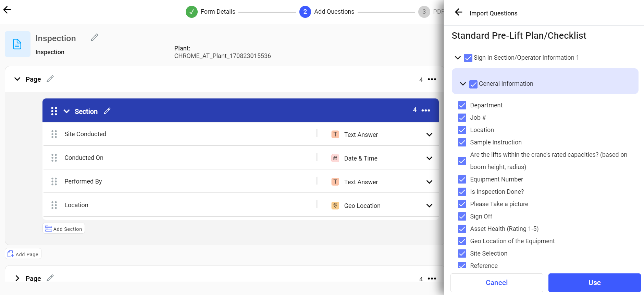Edit the Section name via pencil icon
The height and width of the screenshot is (295, 644).
tap(107, 111)
